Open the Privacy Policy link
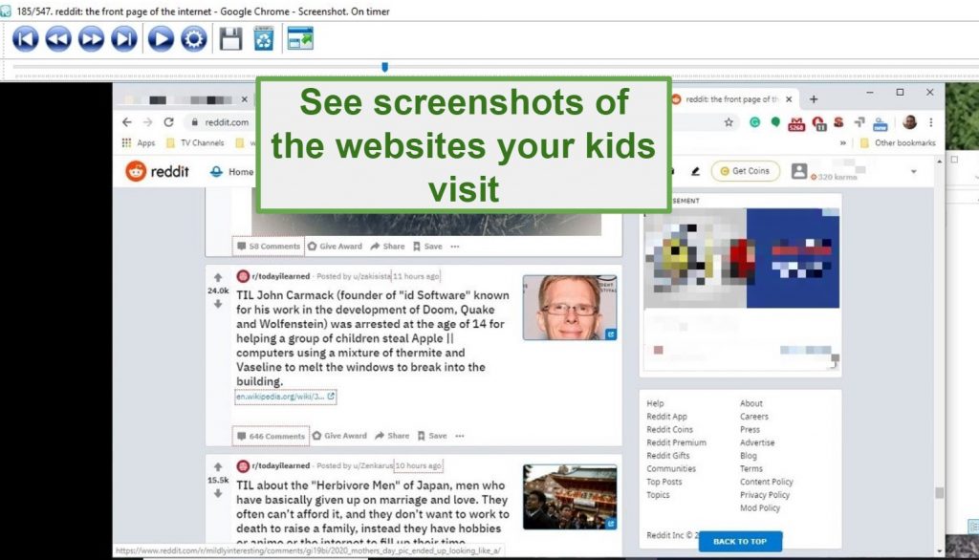The height and width of the screenshot is (560, 979). pyautogui.click(x=765, y=495)
